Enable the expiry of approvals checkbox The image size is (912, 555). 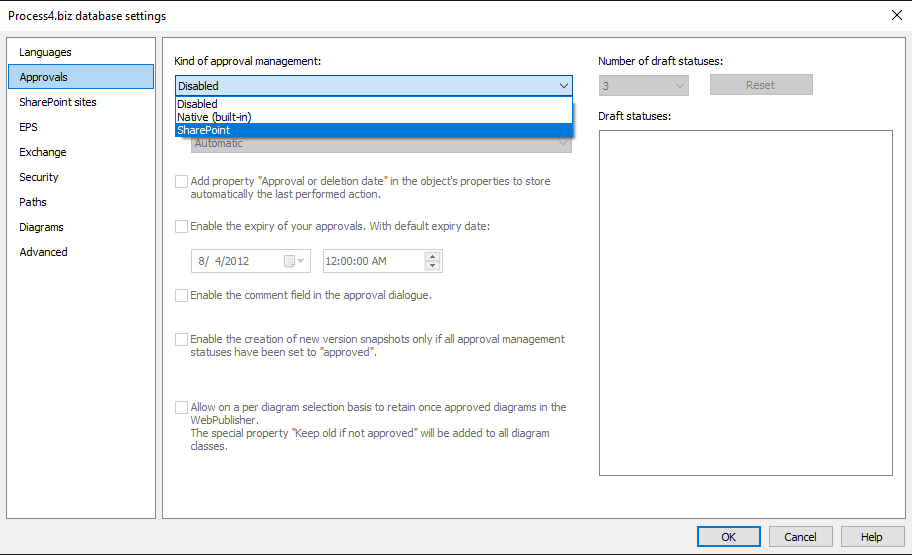pos(181,226)
